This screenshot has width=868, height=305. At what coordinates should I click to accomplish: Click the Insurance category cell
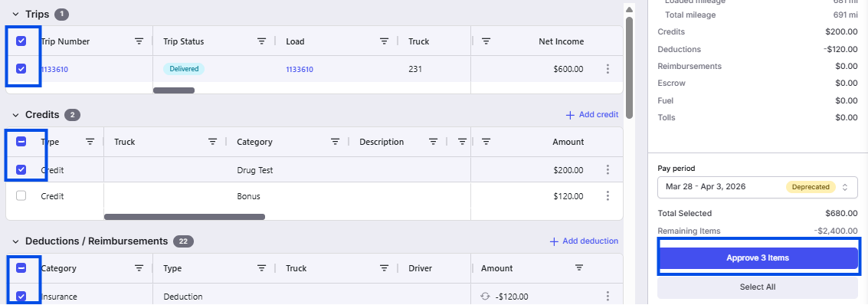click(59, 296)
